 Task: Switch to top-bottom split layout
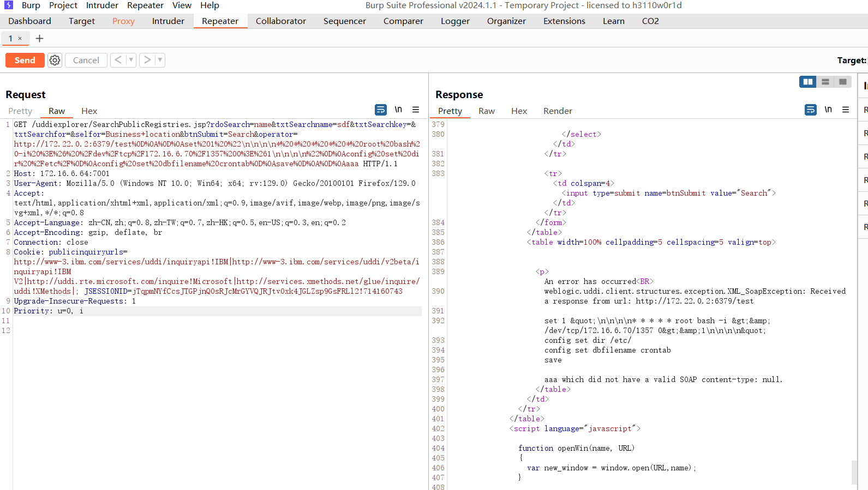click(x=825, y=82)
